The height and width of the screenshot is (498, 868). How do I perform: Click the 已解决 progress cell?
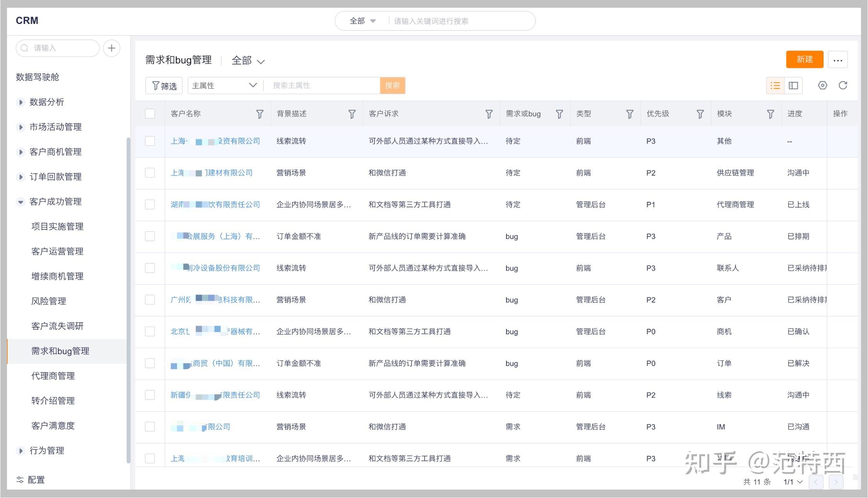click(x=798, y=363)
